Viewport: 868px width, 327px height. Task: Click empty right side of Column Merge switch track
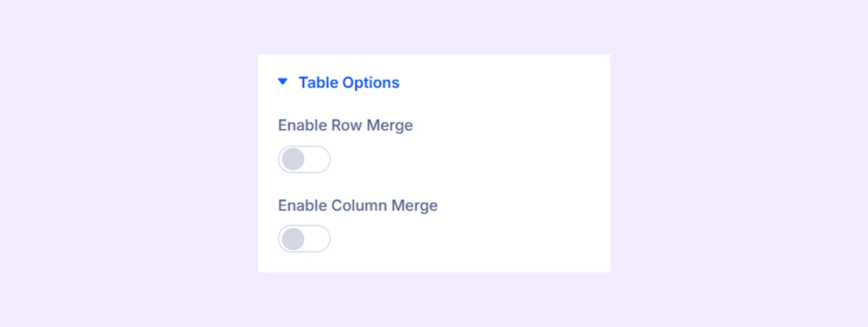coord(318,239)
